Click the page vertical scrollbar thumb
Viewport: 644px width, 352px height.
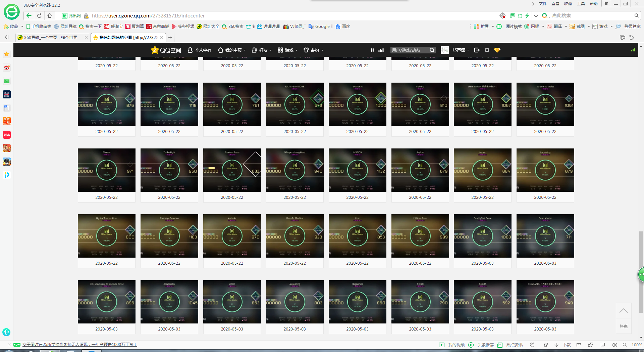[641, 272]
